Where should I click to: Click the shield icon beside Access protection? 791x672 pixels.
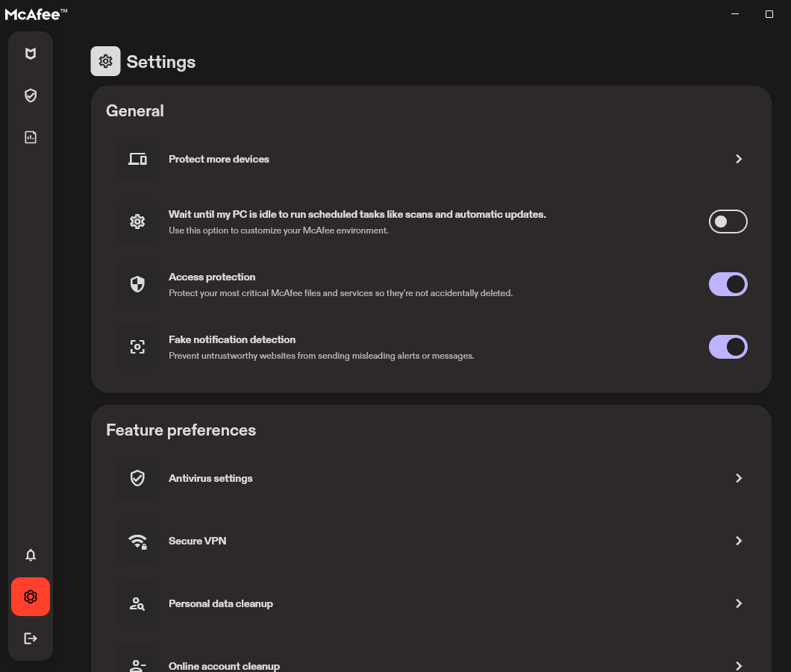[137, 284]
